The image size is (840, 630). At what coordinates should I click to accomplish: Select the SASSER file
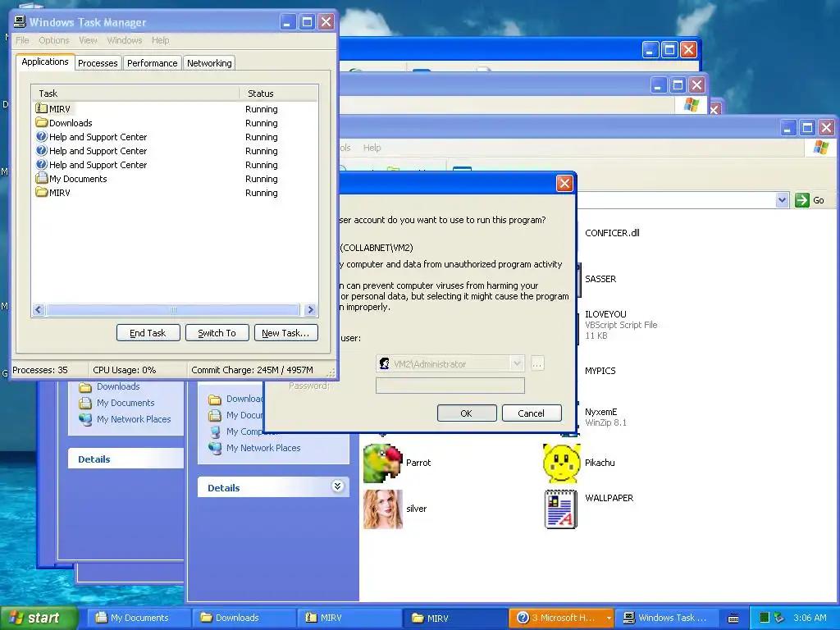(x=600, y=279)
